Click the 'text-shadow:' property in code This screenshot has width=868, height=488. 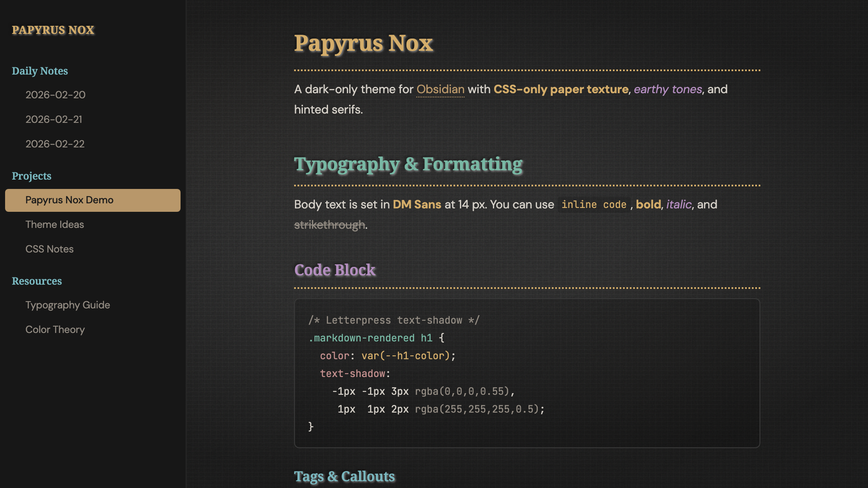click(355, 374)
